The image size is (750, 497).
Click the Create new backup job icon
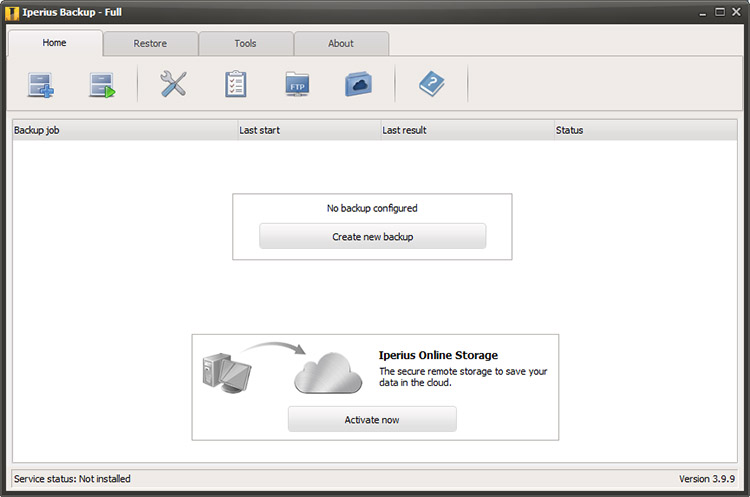[x=41, y=85]
